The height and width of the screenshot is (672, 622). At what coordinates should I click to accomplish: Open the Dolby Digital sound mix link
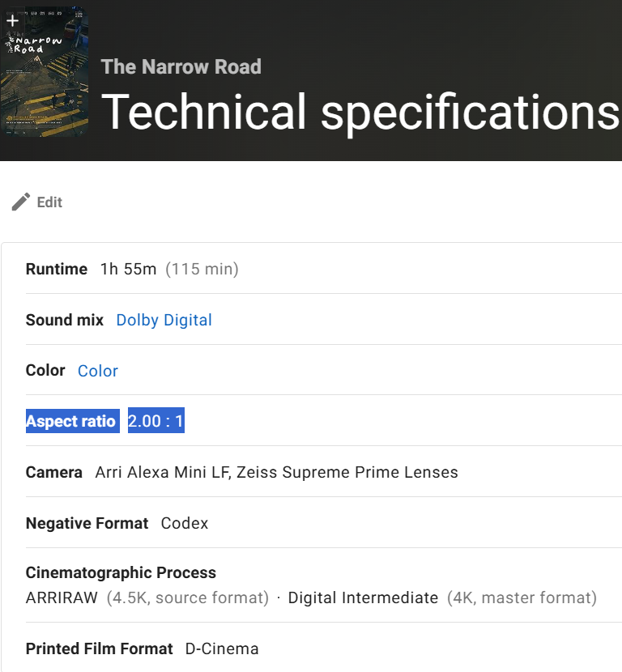(x=164, y=320)
